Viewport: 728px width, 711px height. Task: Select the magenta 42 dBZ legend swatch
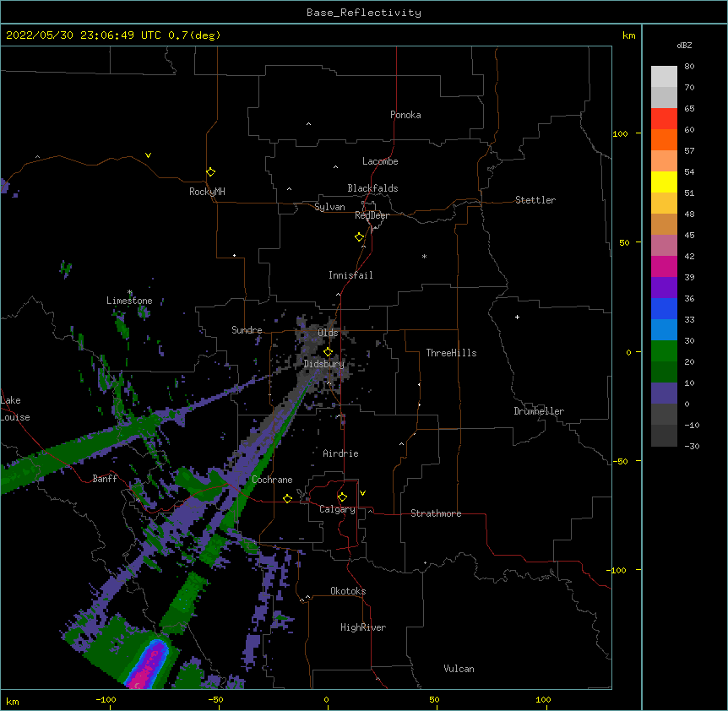pyautogui.click(x=664, y=266)
